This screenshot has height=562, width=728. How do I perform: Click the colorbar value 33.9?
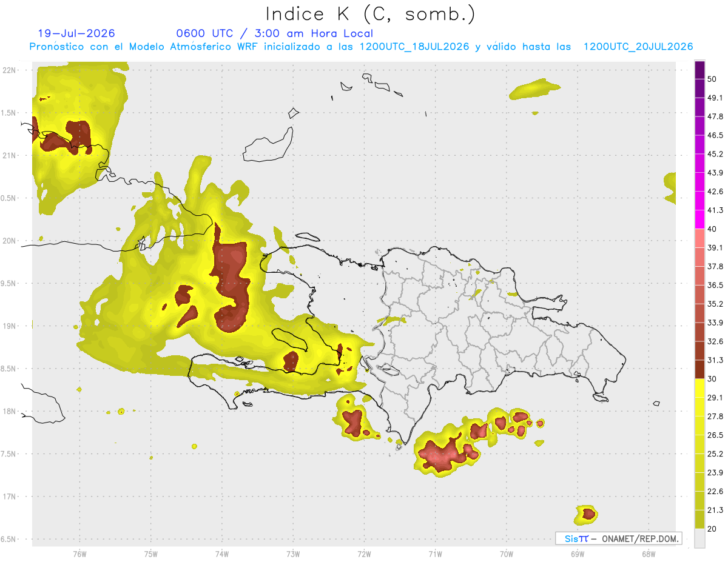click(x=716, y=323)
